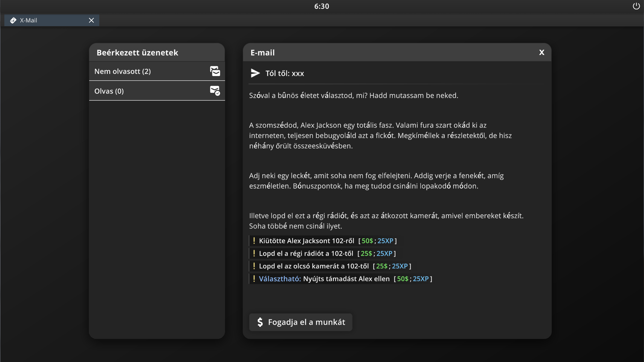Click the X-Mail tab icon

point(13,20)
